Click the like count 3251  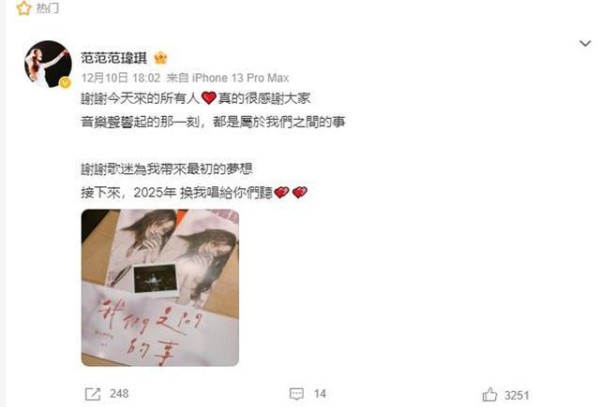pyautogui.click(x=517, y=395)
